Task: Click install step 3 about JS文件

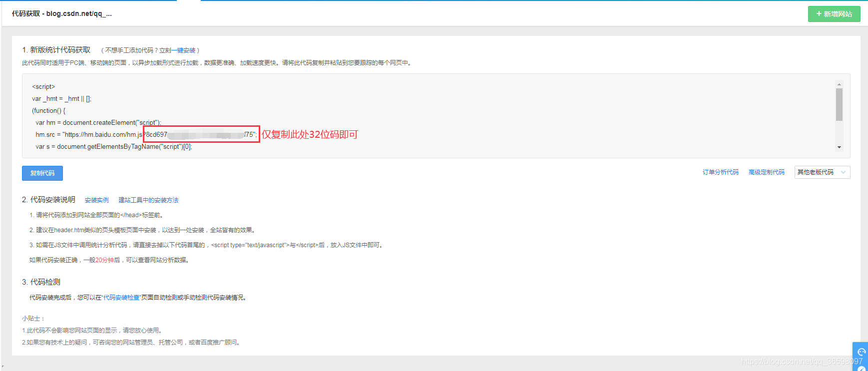Action: pyautogui.click(x=207, y=245)
